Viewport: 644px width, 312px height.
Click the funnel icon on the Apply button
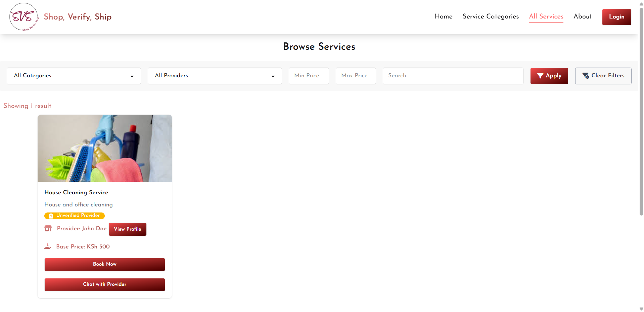(x=540, y=76)
